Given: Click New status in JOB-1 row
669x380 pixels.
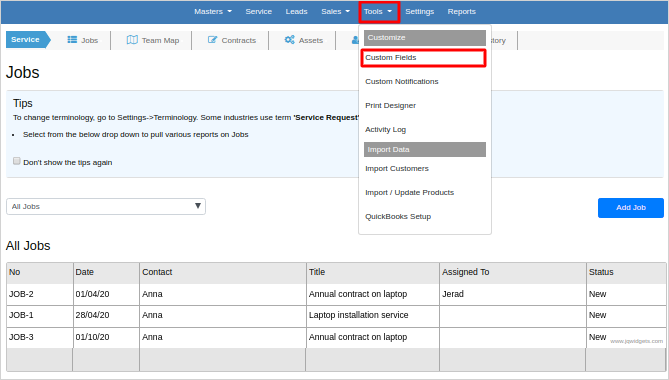Looking at the screenshot, I should coord(626,316).
